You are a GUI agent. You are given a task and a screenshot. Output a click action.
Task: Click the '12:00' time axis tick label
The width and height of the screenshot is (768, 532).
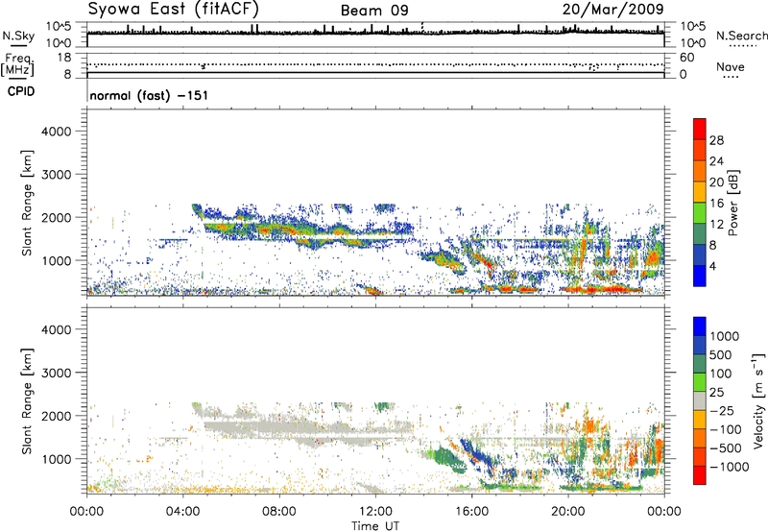pyautogui.click(x=375, y=512)
